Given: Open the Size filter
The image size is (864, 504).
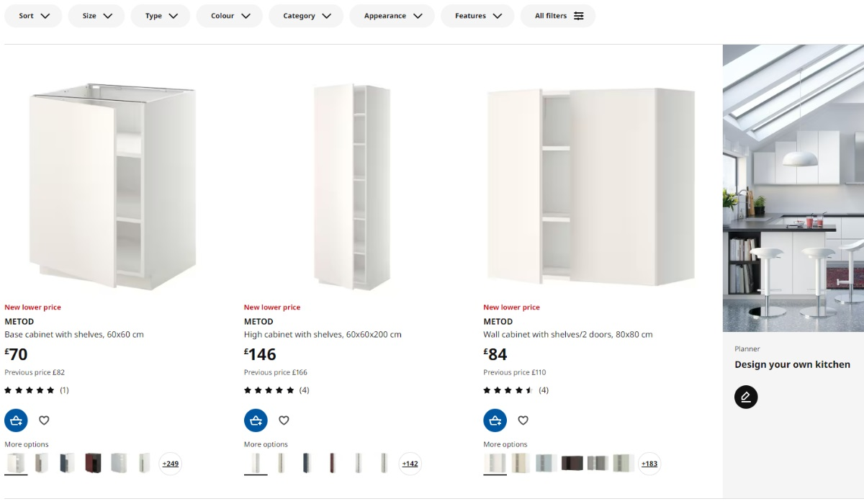Looking at the screenshot, I should point(96,15).
